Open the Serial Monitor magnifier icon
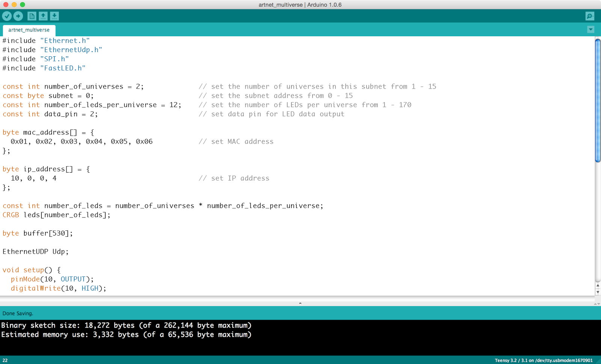The image size is (601, 364). [590, 16]
